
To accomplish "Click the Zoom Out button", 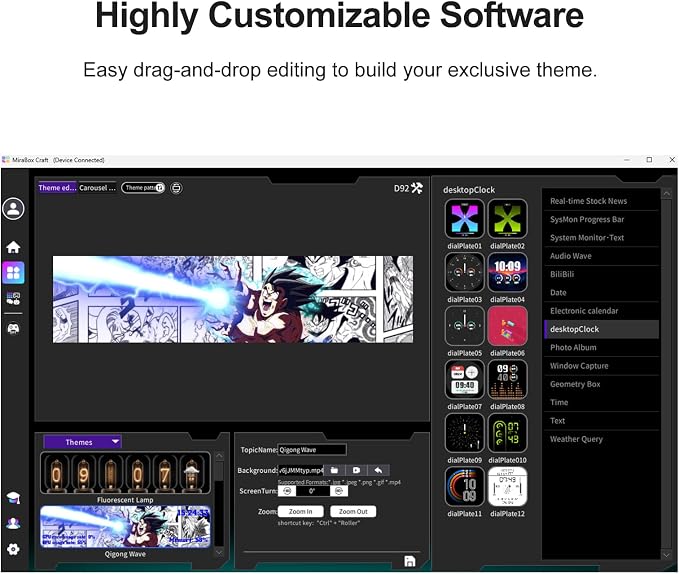I will (353, 511).
